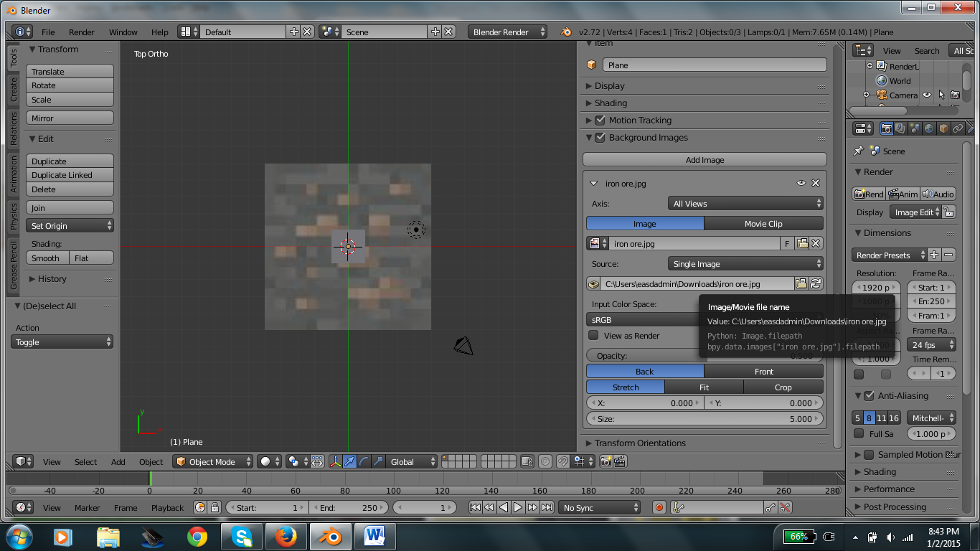The image size is (980, 551).
Task: Enable Full Sample checkbox
Action: click(859, 433)
